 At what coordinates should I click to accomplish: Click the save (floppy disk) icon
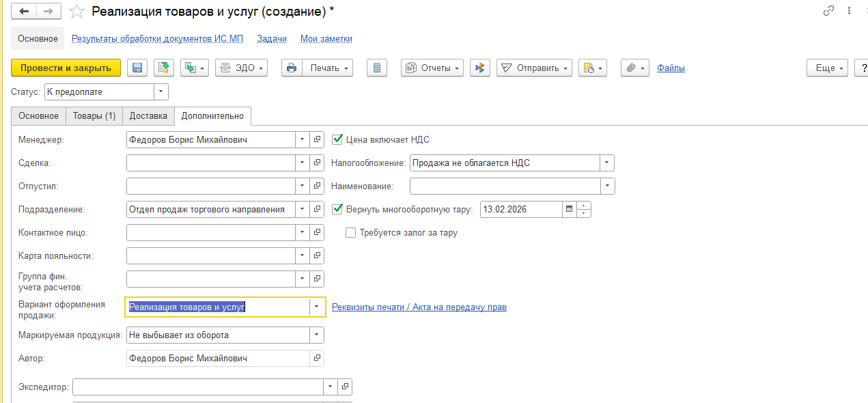click(137, 68)
